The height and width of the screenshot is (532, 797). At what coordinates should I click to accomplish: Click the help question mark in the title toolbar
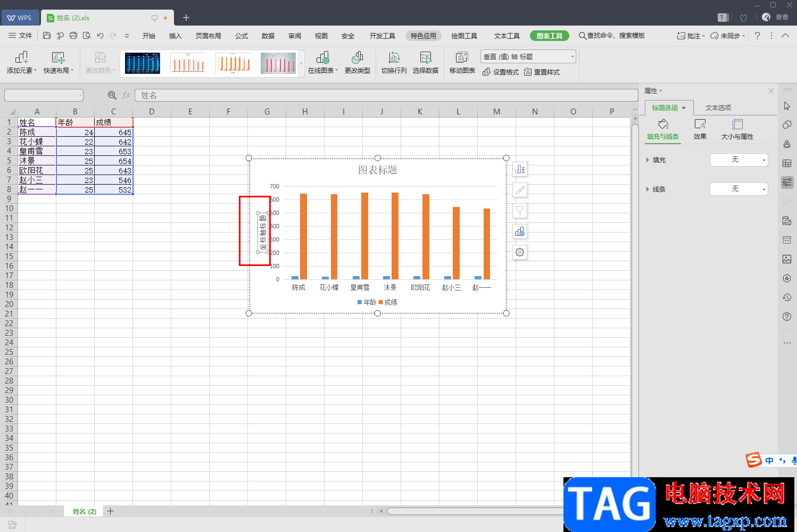[758, 36]
